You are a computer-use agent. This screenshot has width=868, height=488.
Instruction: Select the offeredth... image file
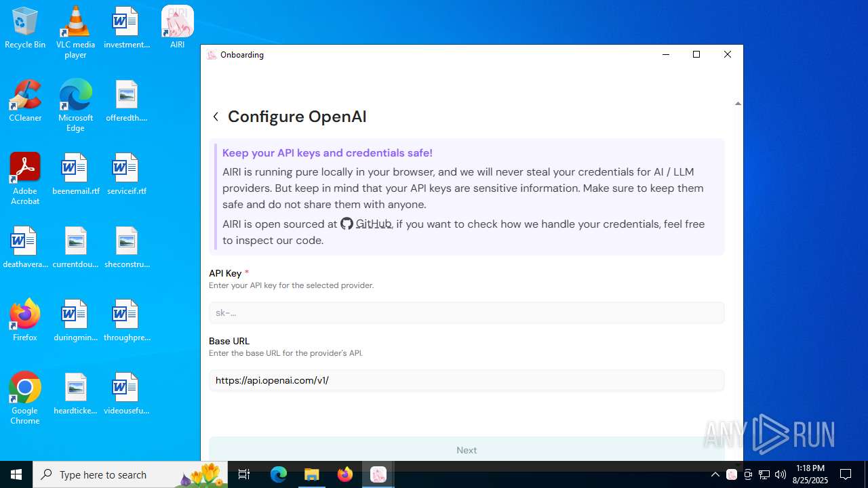126,100
